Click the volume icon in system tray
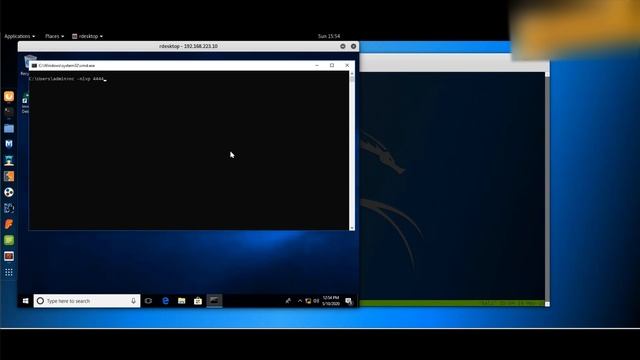The height and width of the screenshot is (360, 640). click(x=316, y=301)
